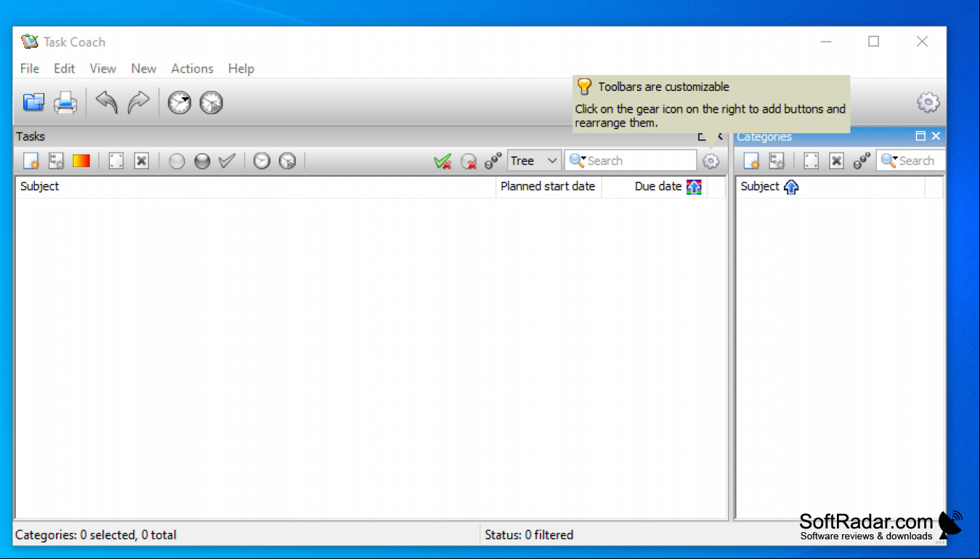The image size is (980, 559).
Task: Click the Undo arrow icon
Action: tap(107, 102)
